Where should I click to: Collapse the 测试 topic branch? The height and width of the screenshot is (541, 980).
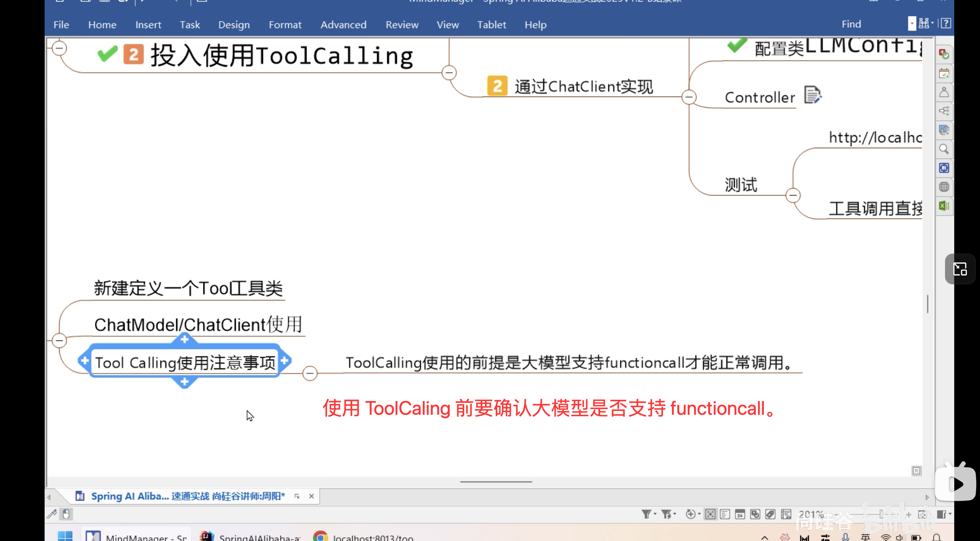[793, 195]
